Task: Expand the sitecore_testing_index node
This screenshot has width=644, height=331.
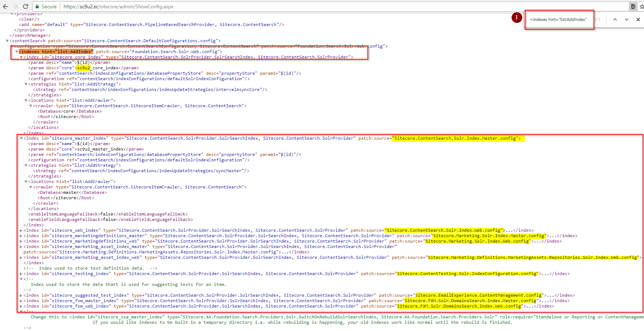Action: point(21,274)
